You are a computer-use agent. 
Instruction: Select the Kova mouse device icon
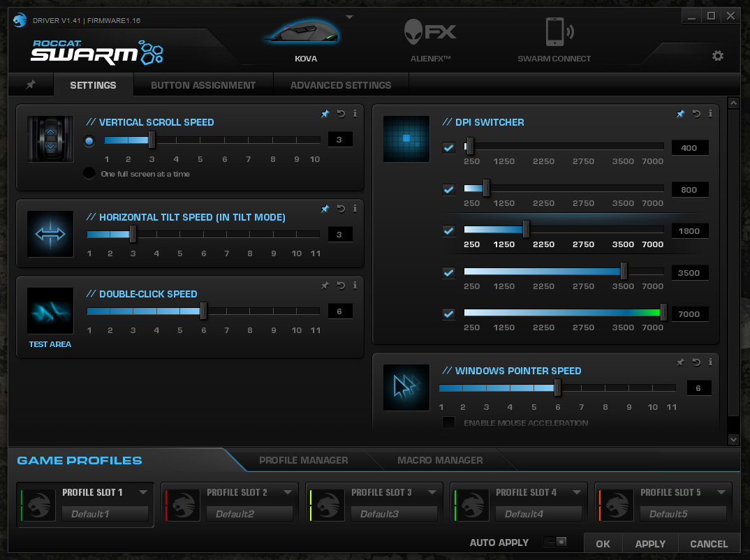304,33
